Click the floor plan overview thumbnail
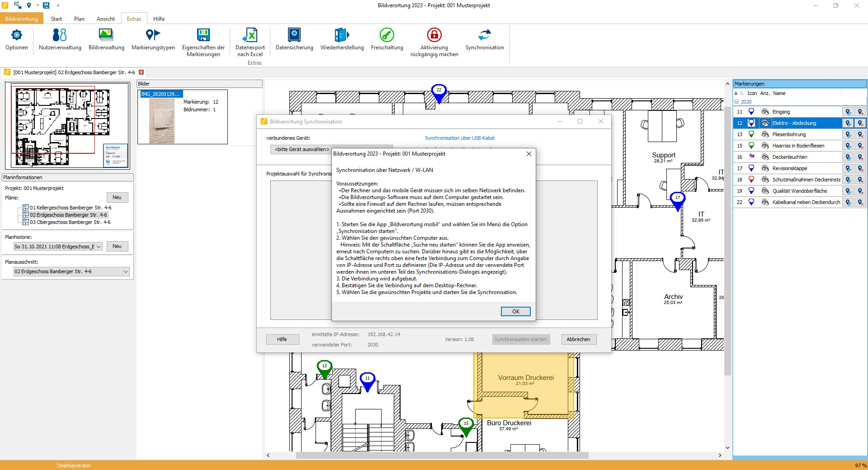This screenshot has width=868, height=470. (x=67, y=125)
